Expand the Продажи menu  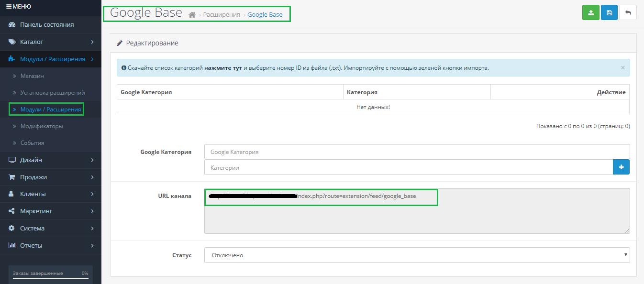pos(51,177)
